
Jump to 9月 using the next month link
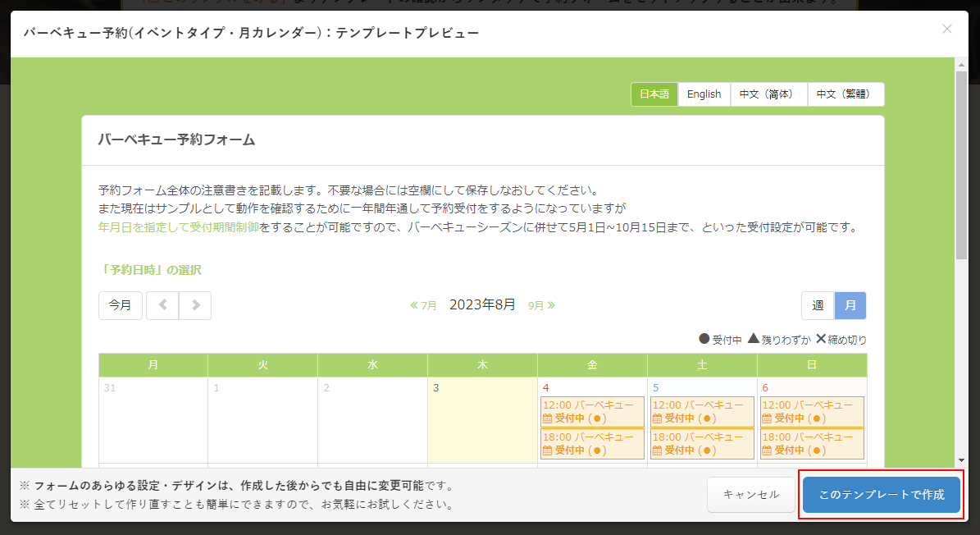point(541,305)
